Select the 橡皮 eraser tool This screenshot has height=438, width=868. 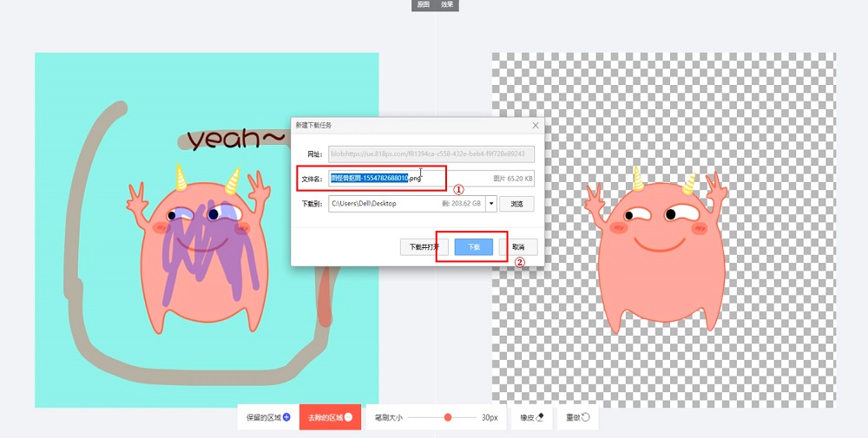pyautogui.click(x=531, y=417)
